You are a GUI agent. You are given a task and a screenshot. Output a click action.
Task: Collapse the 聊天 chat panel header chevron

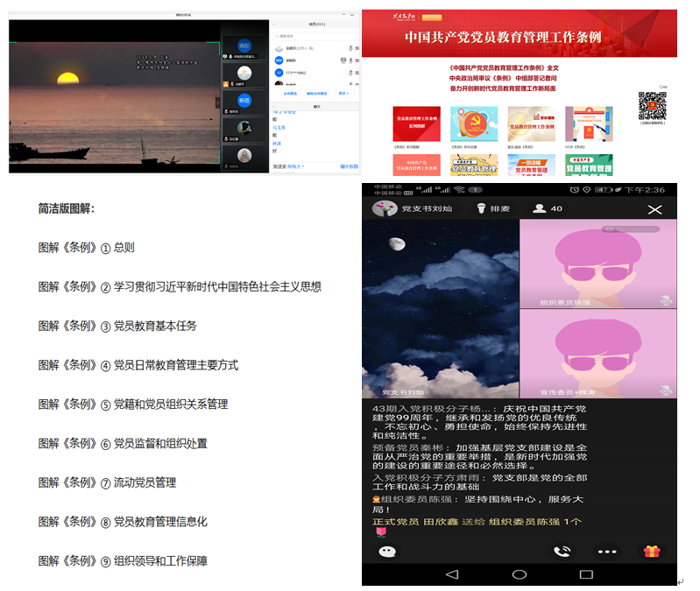(273, 107)
